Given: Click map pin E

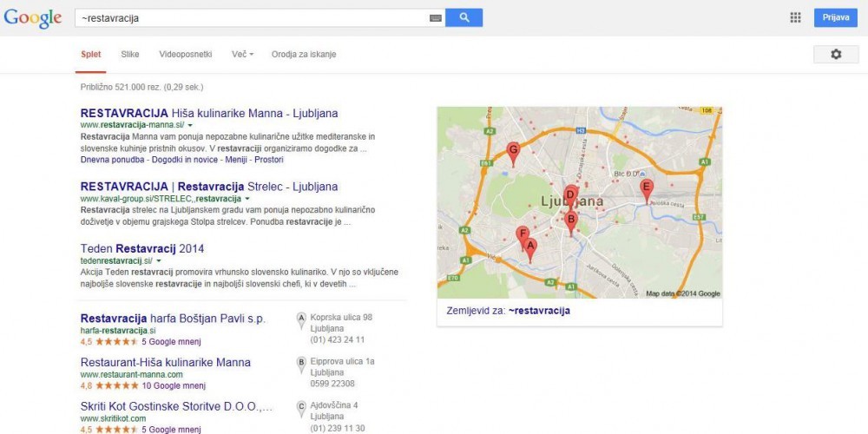Looking at the screenshot, I should click(x=646, y=191).
